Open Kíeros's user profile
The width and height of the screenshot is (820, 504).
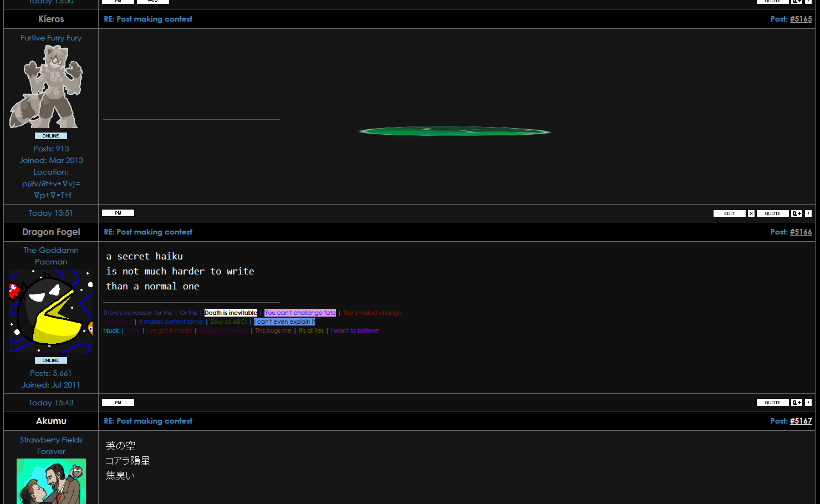[x=51, y=19]
